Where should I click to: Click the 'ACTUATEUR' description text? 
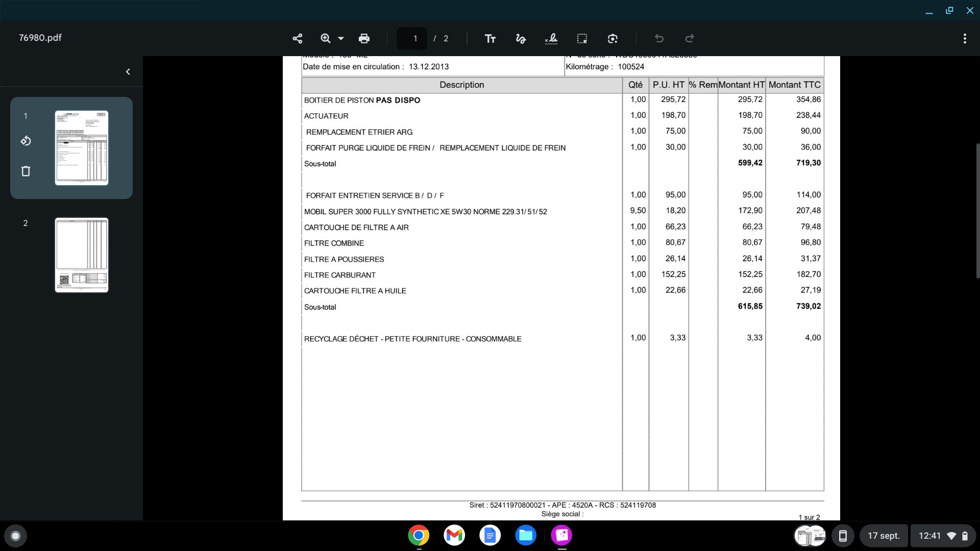pyautogui.click(x=326, y=116)
